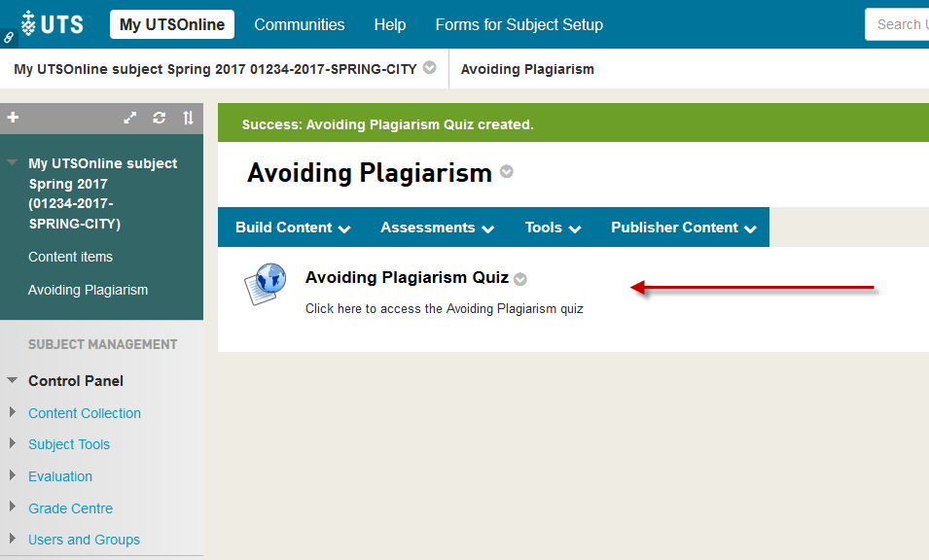
Task: Click the UTS logo
Action: (x=53, y=24)
